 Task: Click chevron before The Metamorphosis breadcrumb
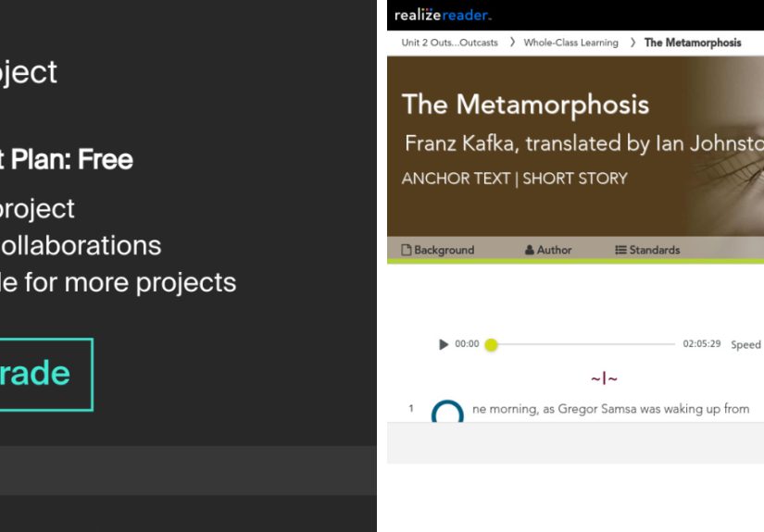pos(633,43)
